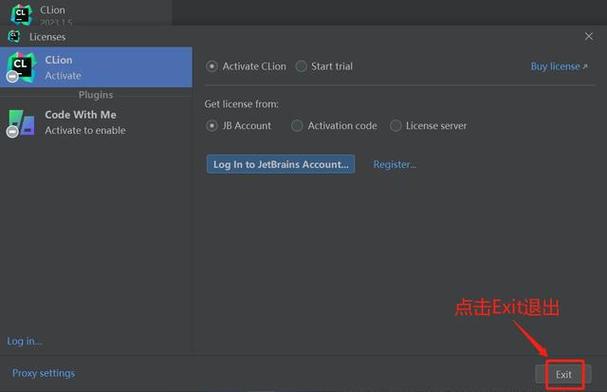Open Proxy settings
The width and height of the screenshot is (607, 392).
pyautogui.click(x=43, y=373)
